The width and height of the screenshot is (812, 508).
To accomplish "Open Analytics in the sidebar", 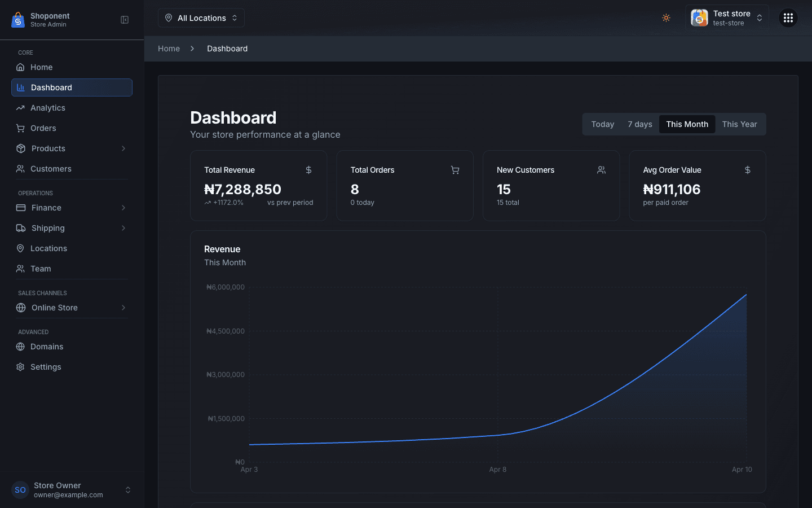I will coord(72,108).
